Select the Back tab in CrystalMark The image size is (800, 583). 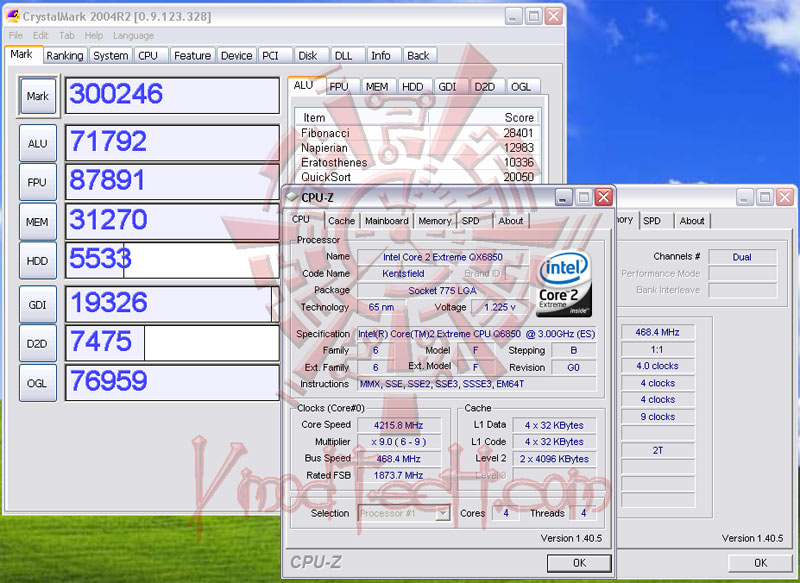pos(418,56)
